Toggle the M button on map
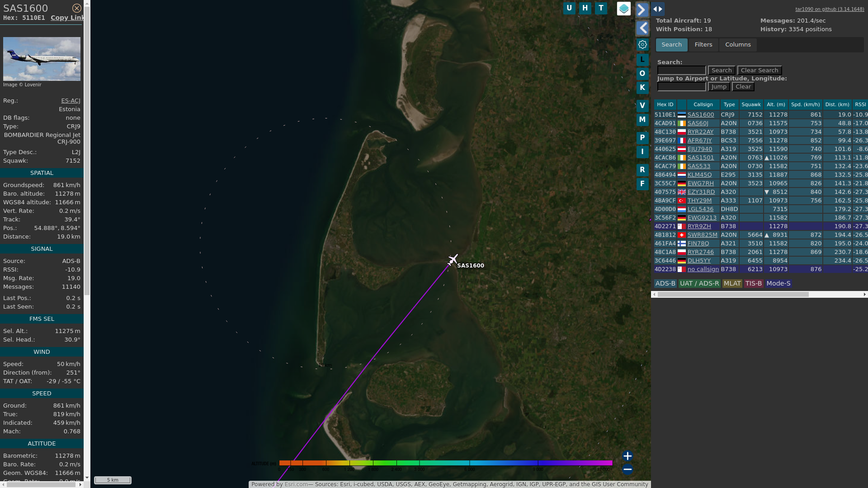The image size is (868, 488). (x=642, y=120)
